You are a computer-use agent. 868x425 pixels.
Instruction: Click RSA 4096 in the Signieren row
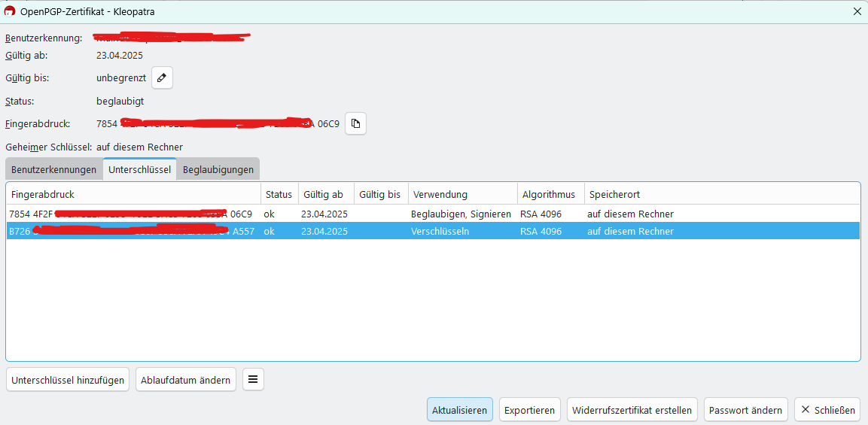pos(541,214)
